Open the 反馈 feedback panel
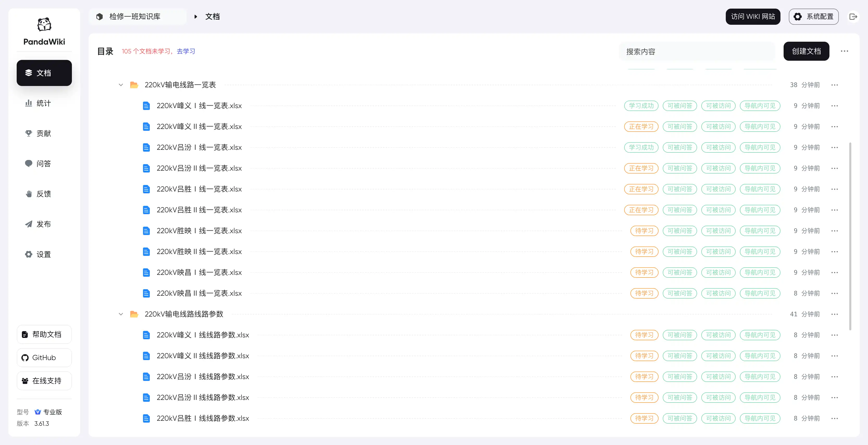Image resolution: width=868 pixels, height=445 pixels. pos(44,194)
